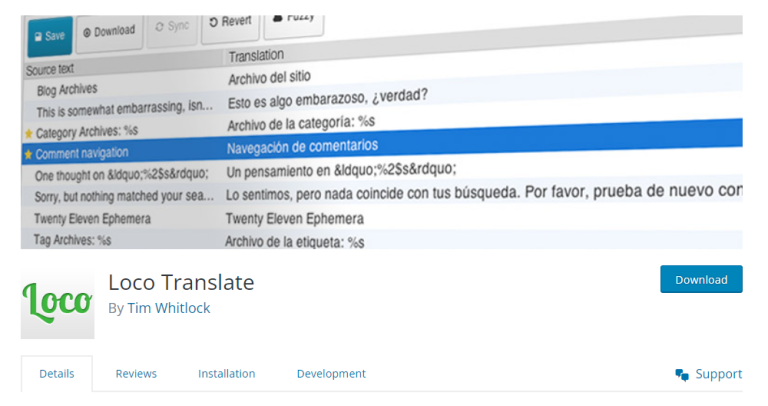768x406 pixels.
Task: Open the Installation tab
Action: [226, 374]
